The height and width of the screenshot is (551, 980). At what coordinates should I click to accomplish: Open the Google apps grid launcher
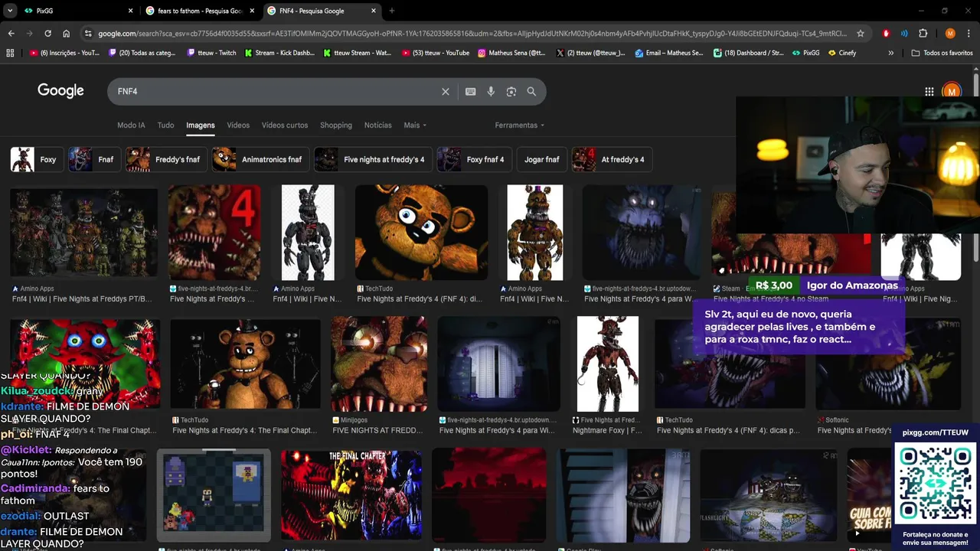pos(929,92)
